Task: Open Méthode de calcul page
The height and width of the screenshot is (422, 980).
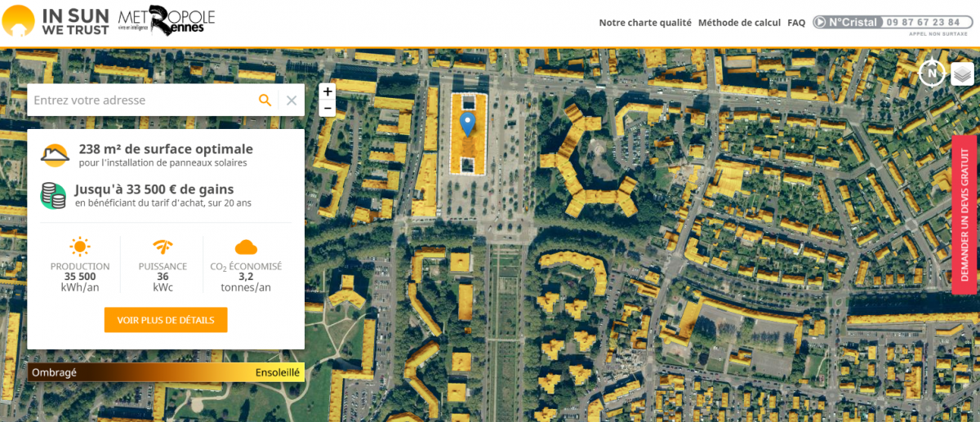Action: pos(739,23)
